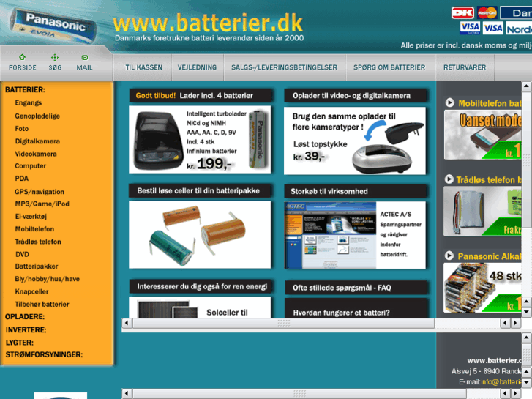532x399 pixels.
Task: Click the MAIL envelope icon
Action: click(84, 57)
